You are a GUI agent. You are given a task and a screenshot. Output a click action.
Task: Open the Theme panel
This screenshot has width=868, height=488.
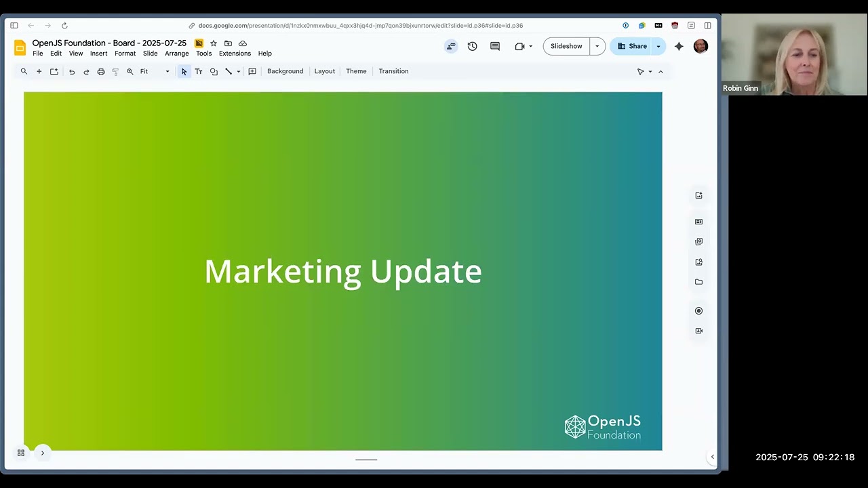[x=356, y=71]
